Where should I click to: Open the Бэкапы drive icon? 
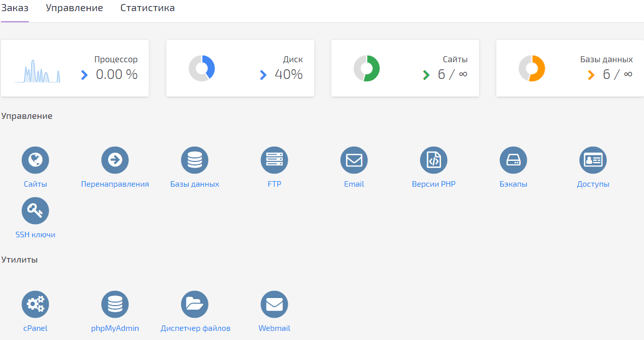click(x=513, y=161)
